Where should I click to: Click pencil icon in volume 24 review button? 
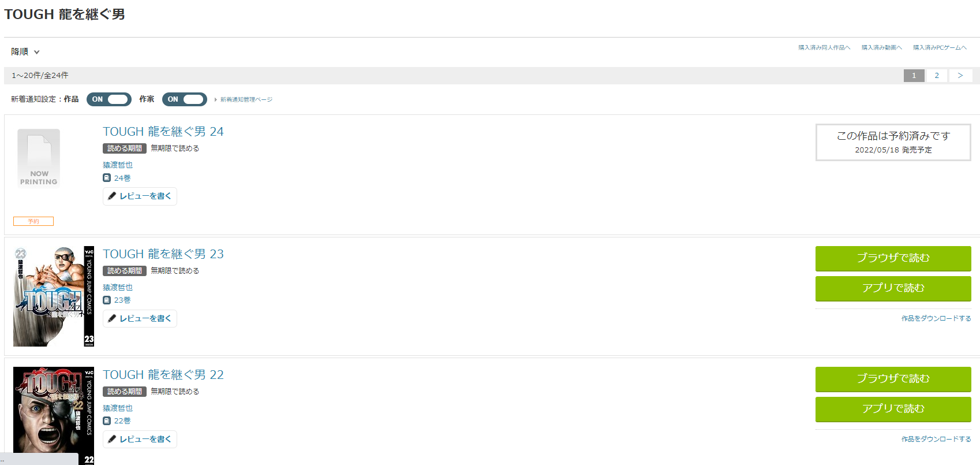pos(112,196)
